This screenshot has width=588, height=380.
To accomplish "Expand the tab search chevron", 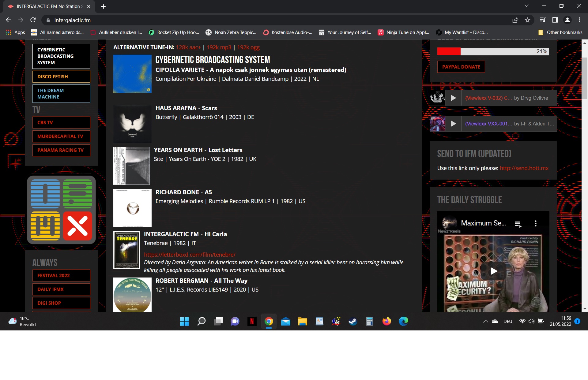I will pyautogui.click(x=526, y=6).
